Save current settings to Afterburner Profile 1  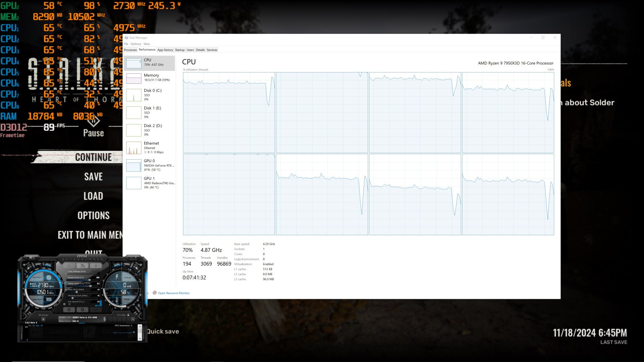click(x=111, y=319)
